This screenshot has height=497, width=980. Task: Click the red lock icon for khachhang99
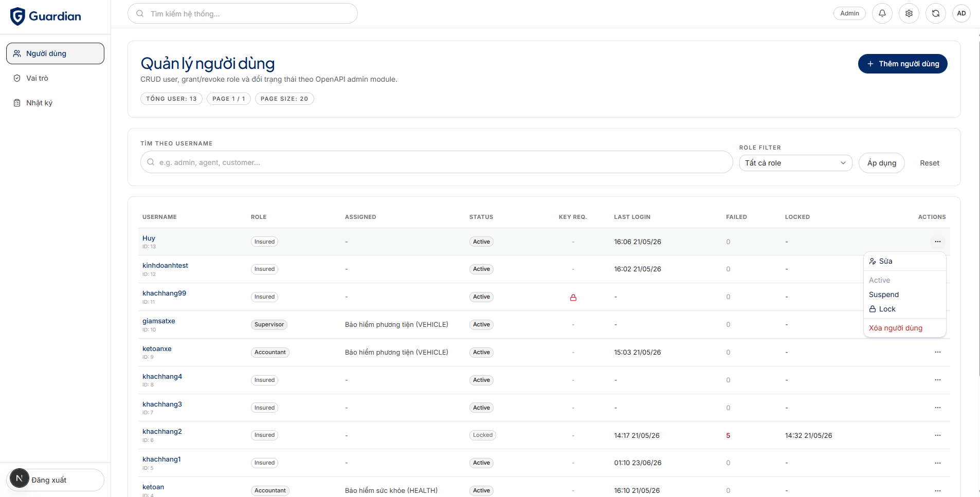[x=573, y=298]
